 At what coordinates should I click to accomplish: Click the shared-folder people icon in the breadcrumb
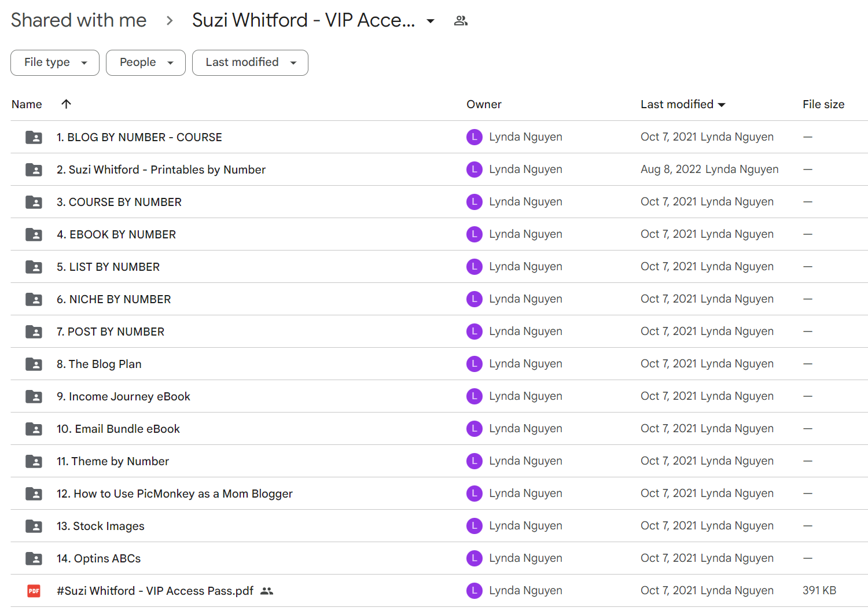(461, 21)
